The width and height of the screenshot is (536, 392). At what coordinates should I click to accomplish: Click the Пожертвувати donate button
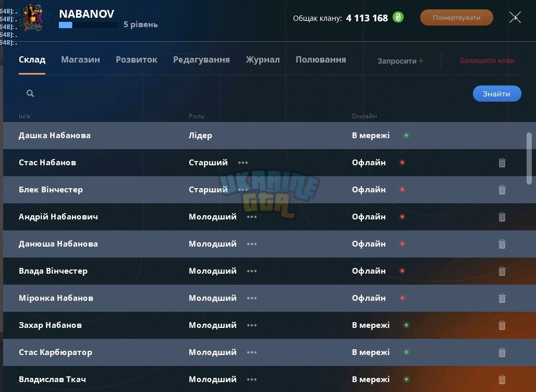click(456, 17)
